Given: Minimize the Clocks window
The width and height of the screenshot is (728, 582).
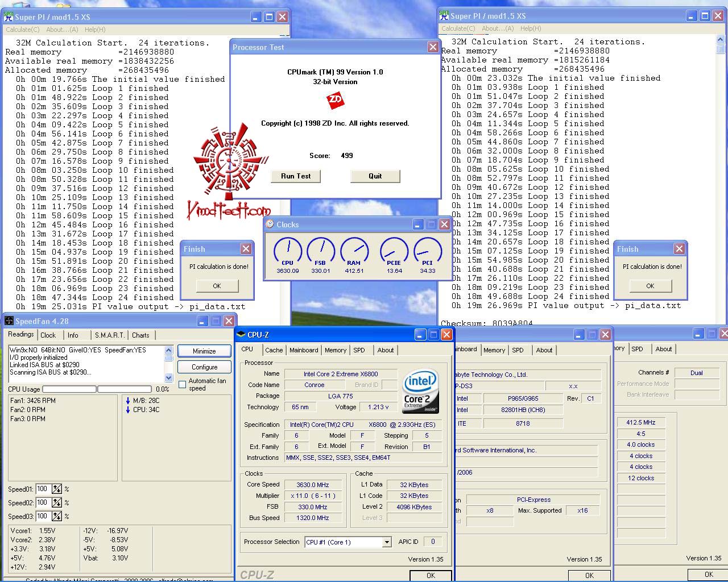Looking at the screenshot, I should pyautogui.click(x=417, y=225).
